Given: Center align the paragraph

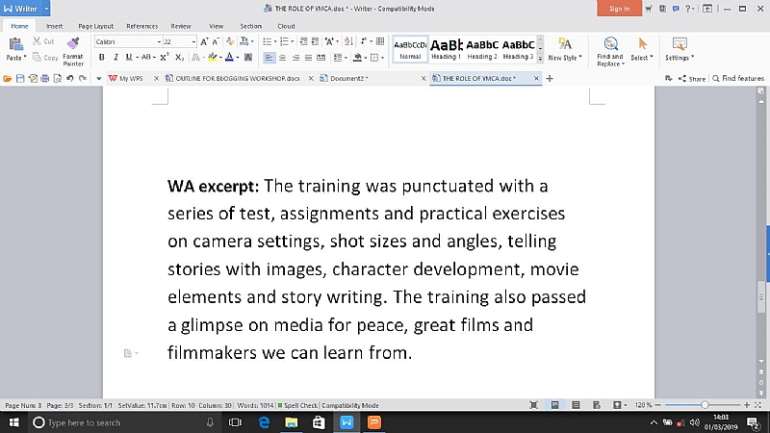Looking at the screenshot, I should tap(282, 57).
